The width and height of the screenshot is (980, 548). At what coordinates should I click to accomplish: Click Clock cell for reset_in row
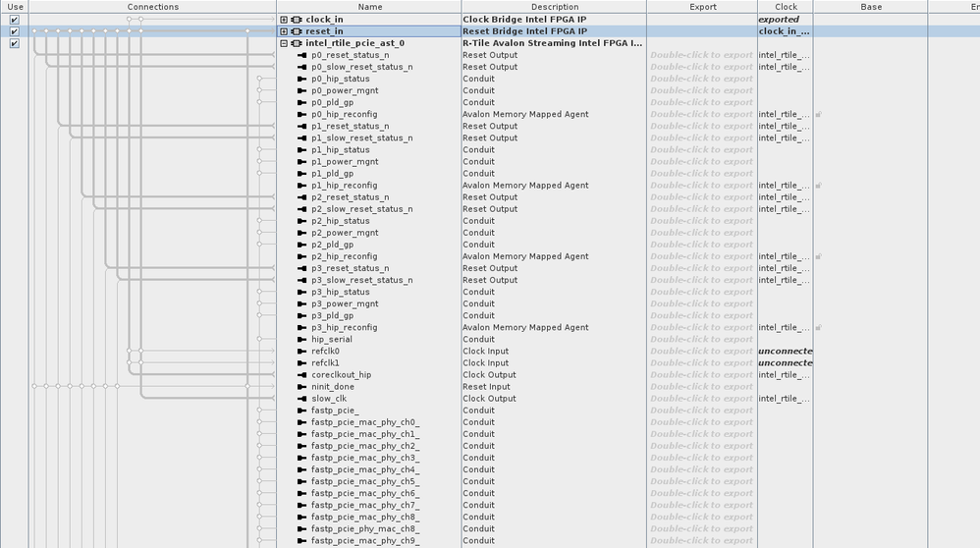click(785, 31)
